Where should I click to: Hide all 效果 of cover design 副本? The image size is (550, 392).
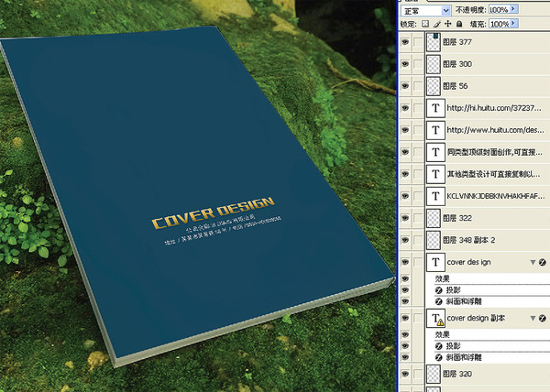pos(405,334)
